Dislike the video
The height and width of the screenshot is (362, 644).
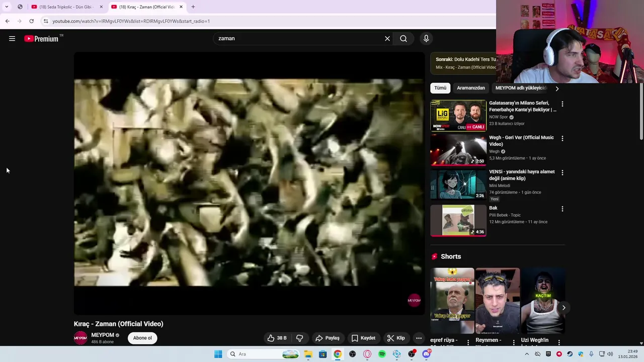(300, 338)
